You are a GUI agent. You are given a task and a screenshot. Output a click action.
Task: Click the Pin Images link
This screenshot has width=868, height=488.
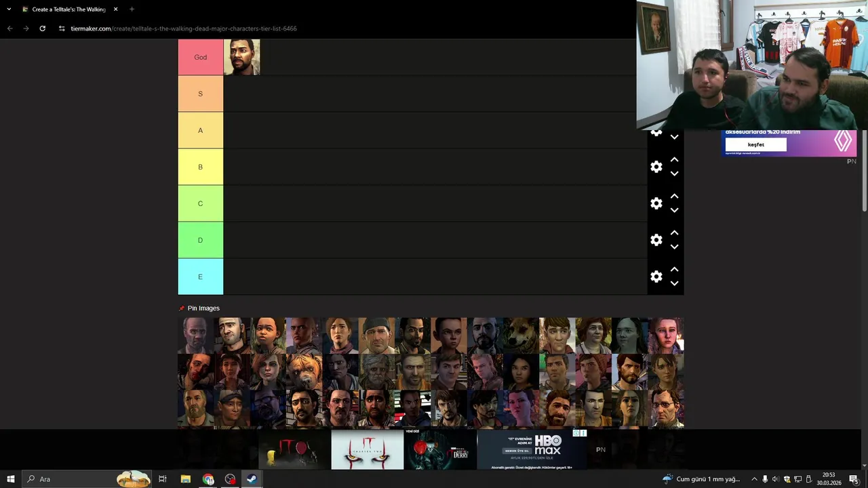point(203,308)
